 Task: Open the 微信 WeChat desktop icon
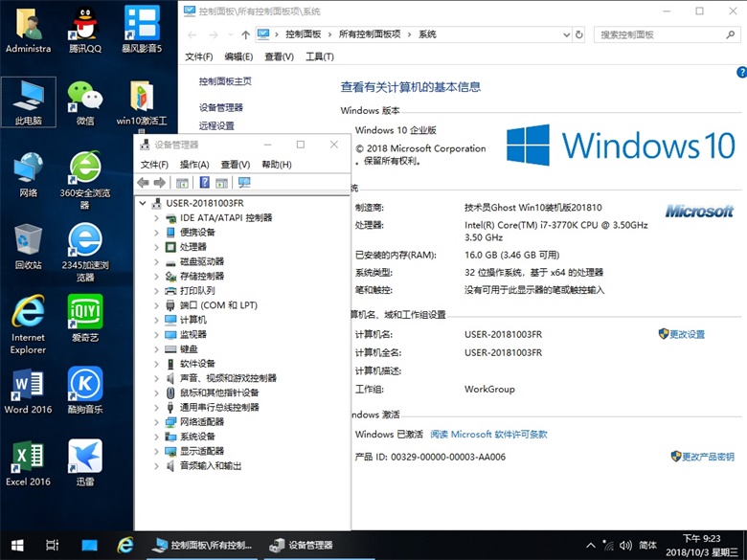(x=85, y=101)
